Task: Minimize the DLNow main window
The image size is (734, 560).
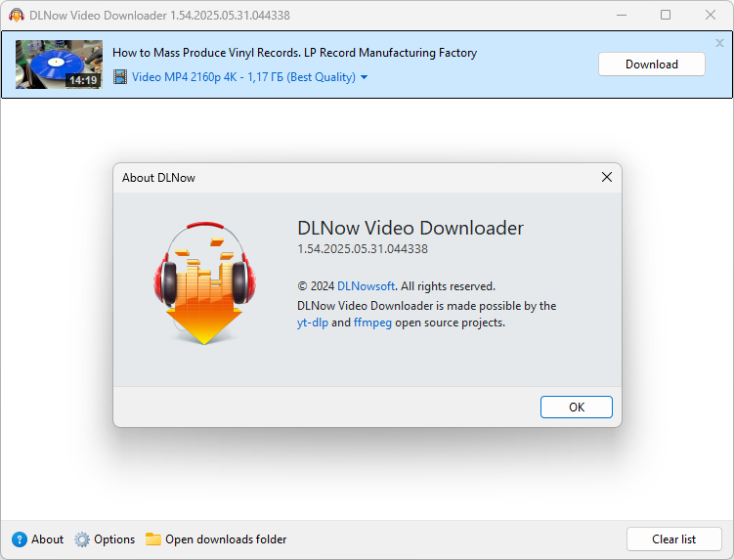Action: point(622,15)
